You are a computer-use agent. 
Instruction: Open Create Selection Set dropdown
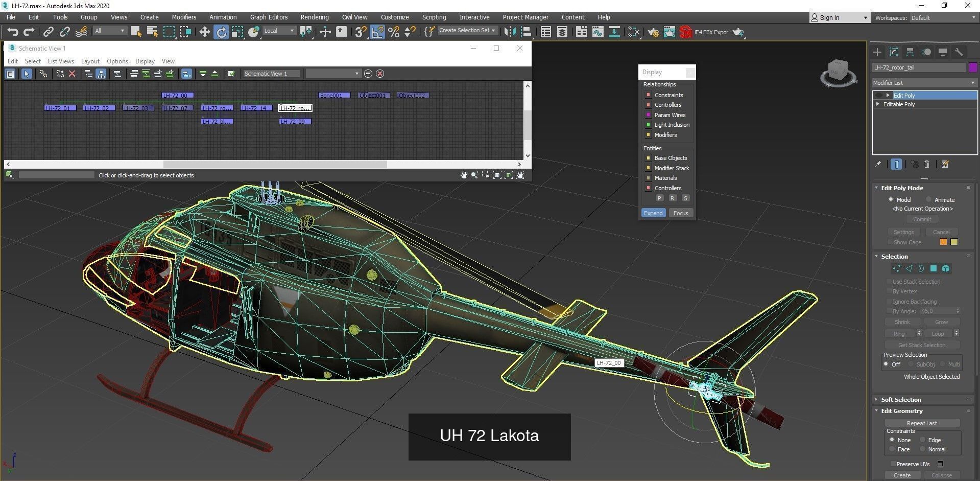(x=467, y=31)
